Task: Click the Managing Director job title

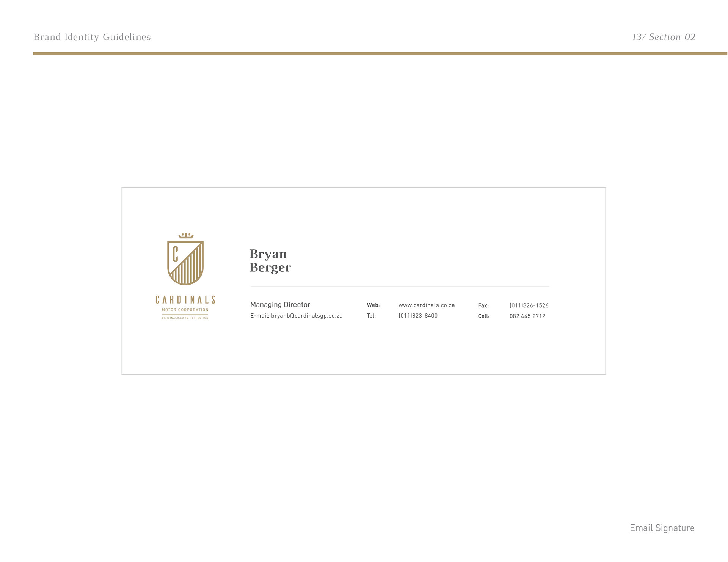Action: click(x=280, y=305)
